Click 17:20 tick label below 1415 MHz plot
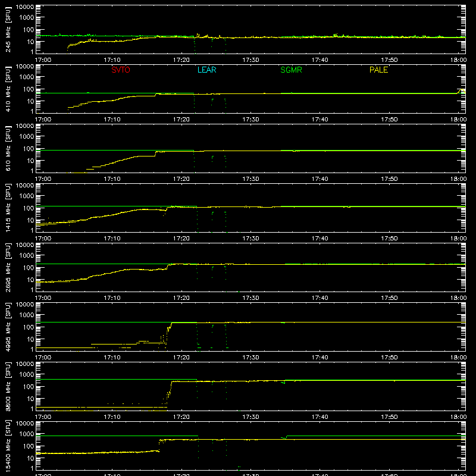This screenshot has height=476, width=476. (x=181, y=239)
